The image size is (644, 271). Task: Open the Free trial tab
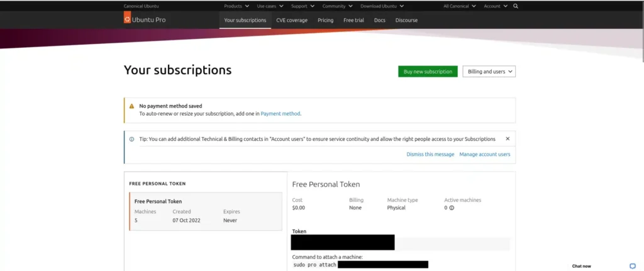click(353, 20)
